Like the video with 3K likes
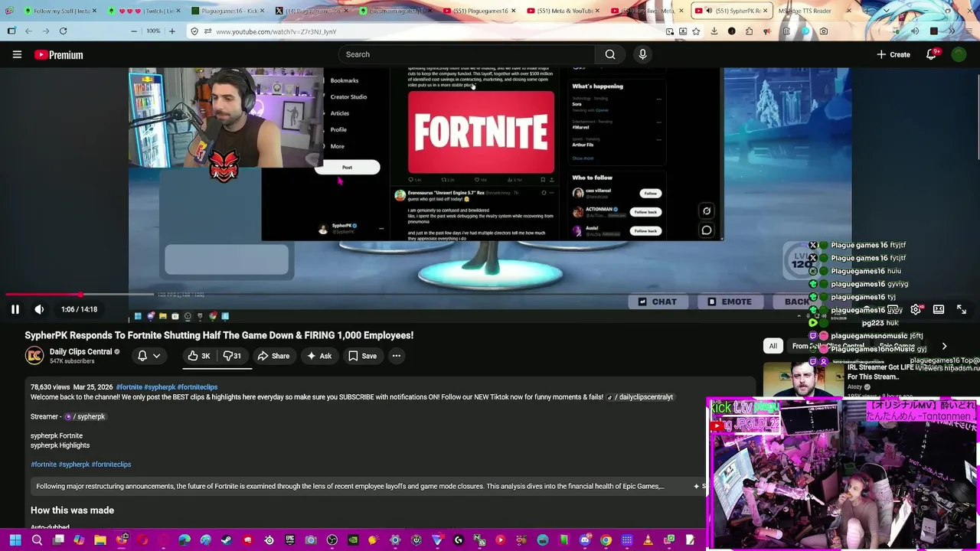This screenshot has height=551, width=980. point(199,356)
